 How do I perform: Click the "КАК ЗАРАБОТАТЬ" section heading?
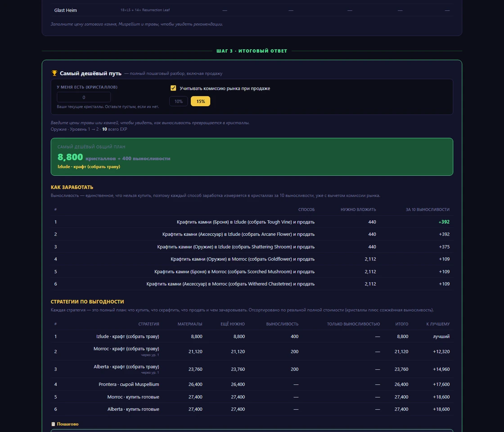(x=72, y=187)
